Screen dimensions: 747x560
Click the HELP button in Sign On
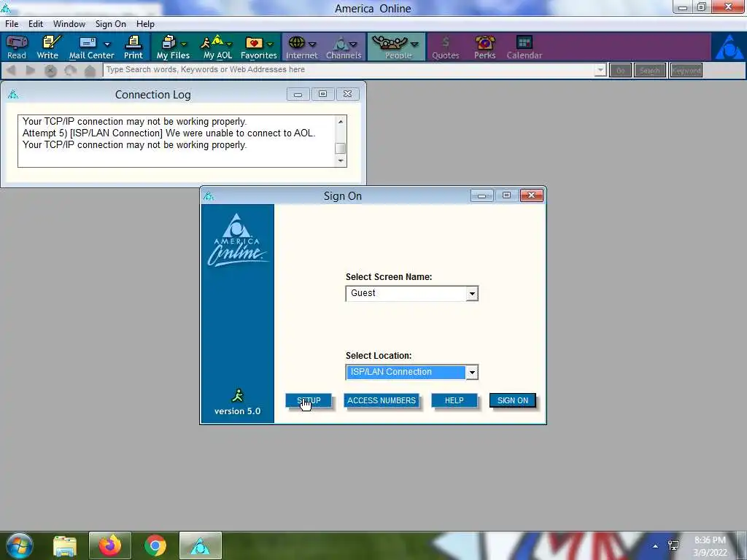pyautogui.click(x=454, y=400)
